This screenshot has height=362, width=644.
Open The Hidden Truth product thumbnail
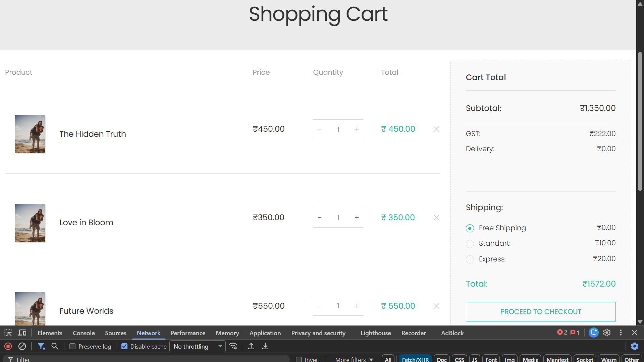click(x=30, y=134)
